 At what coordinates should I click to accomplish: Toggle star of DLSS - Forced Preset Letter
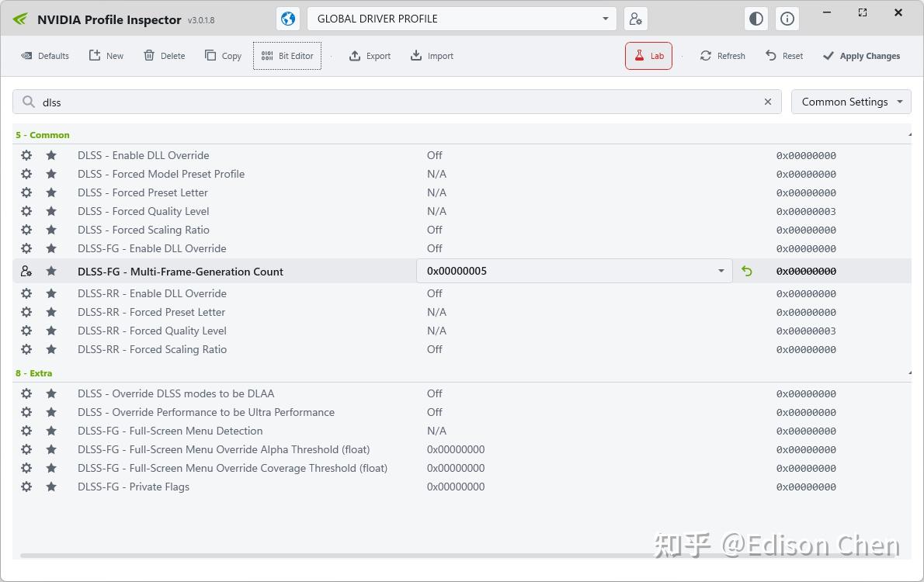click(51, 192)
